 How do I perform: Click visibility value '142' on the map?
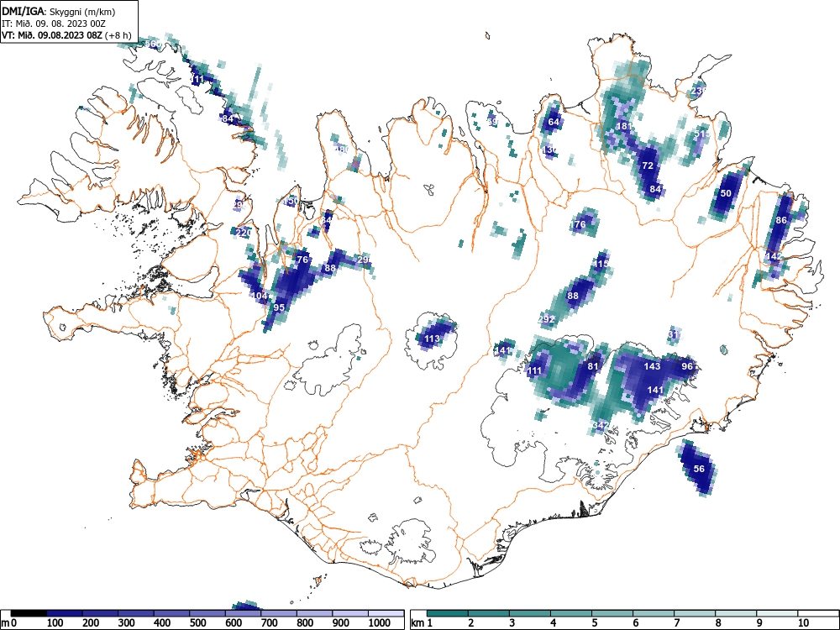click(774, 256)
